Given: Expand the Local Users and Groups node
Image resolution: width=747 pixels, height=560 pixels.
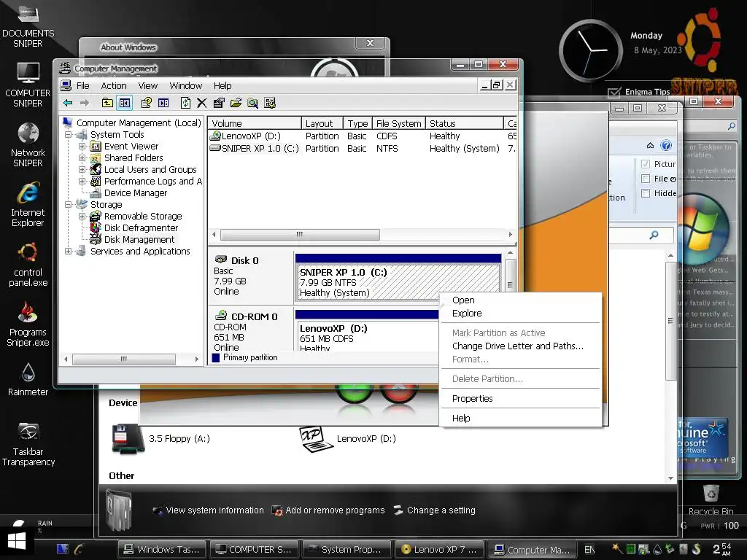Looking at the screenshot, I should click(82, 169).
